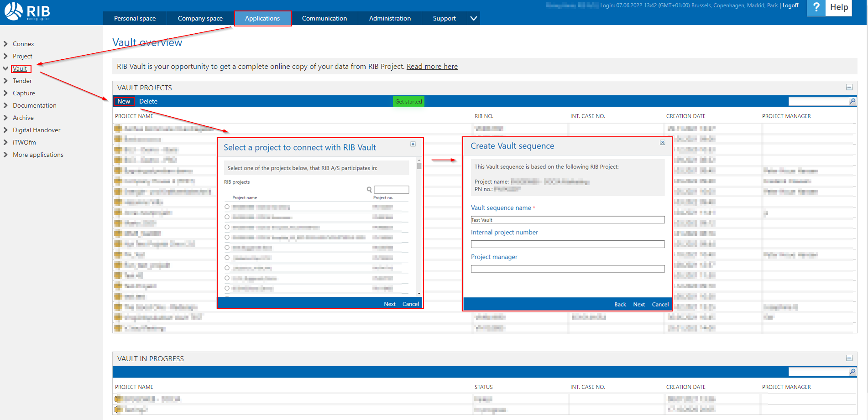Click the Internal project number input field
Screen dimensions: 868x420
(567, 244)
